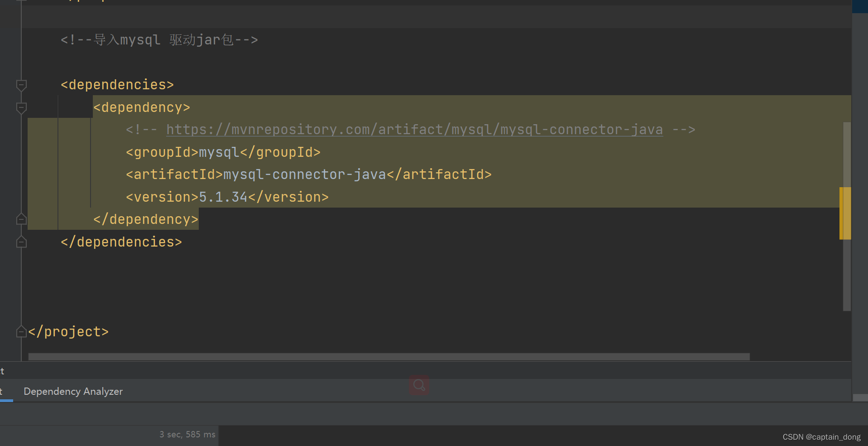Click the 3 sec 585 ms status bar text
The image size is (868, 446).
tap(187, 434)
